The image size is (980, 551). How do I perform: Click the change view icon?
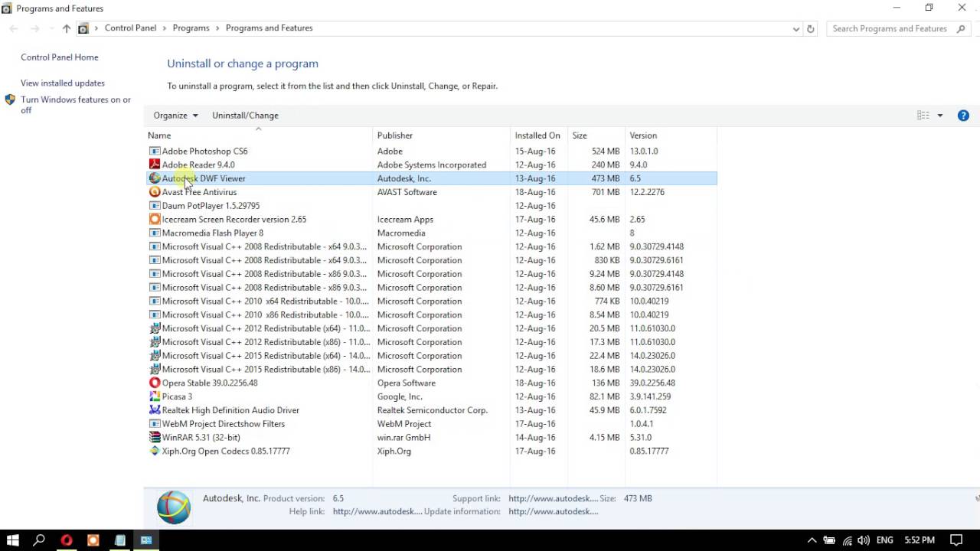[923, 116]
